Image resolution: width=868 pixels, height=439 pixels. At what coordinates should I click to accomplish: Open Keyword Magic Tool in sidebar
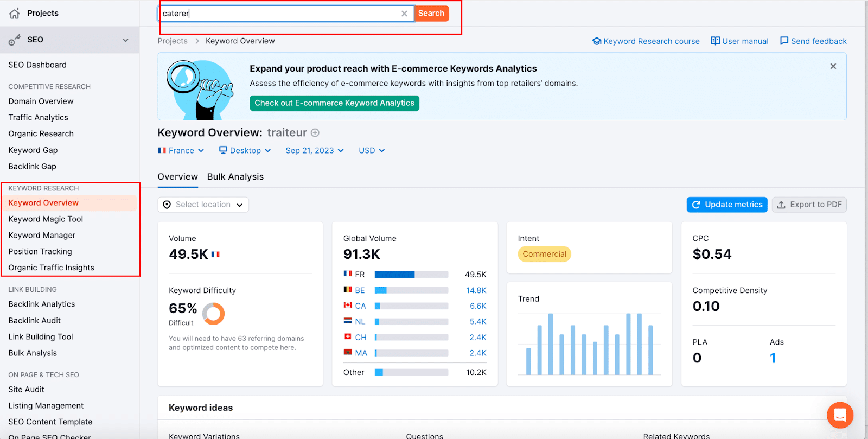pos(46,219)
